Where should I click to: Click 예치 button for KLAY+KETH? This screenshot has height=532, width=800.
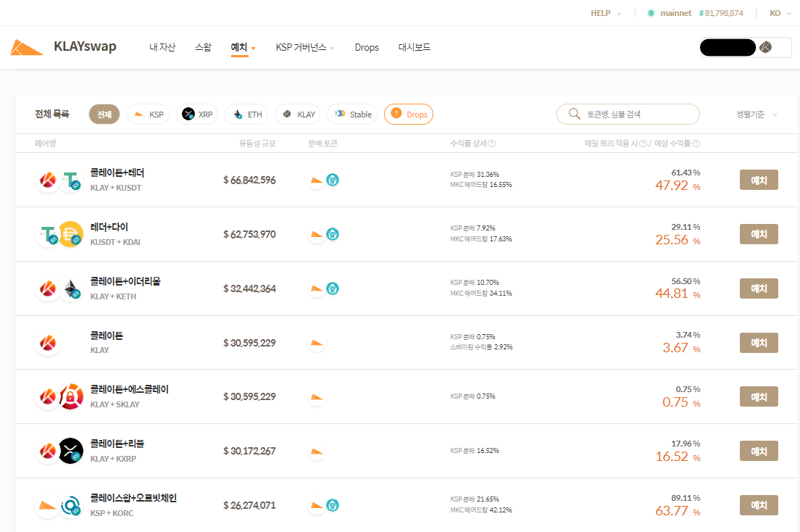(759, 288)
